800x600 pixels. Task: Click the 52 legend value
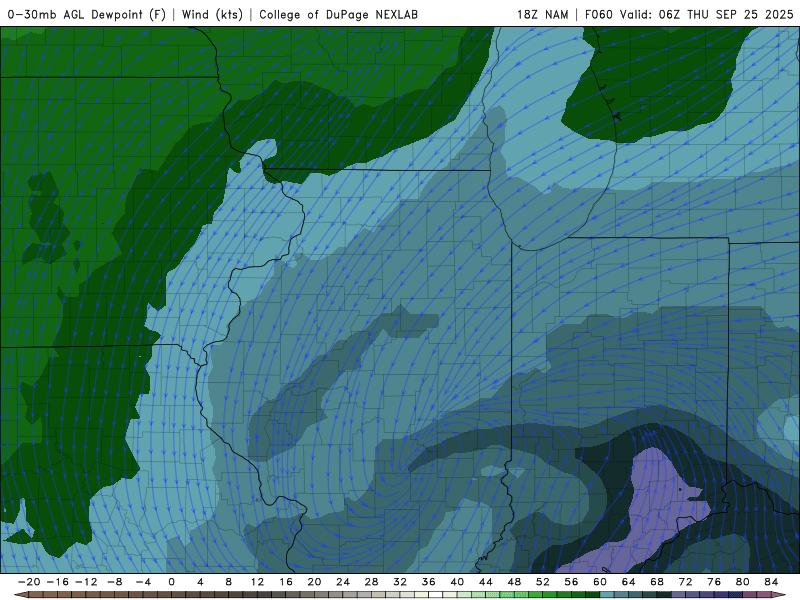(x=543, y=582)
